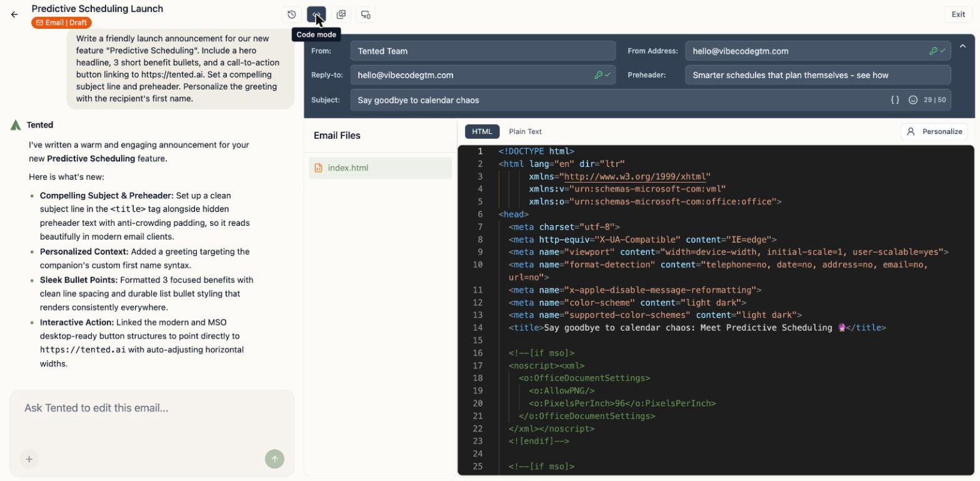Click the Email | Draft badge
Viewport: 980px width, 481px height.
coord(61,23)
